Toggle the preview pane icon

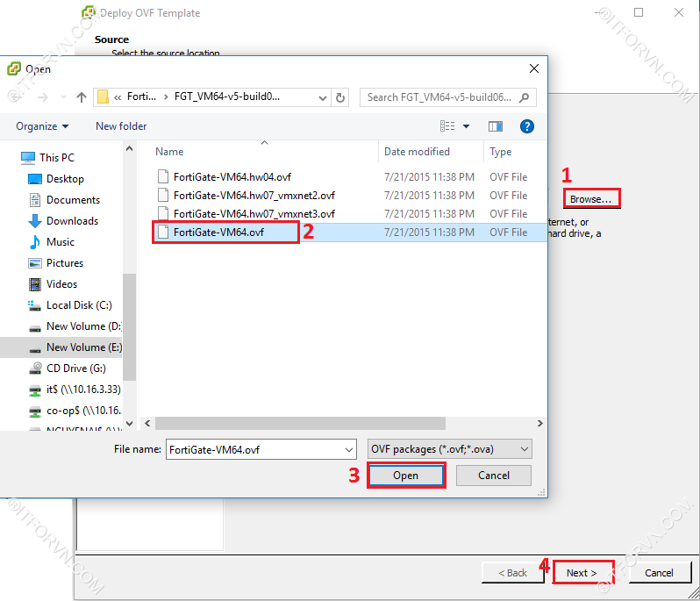pos(495,126)
